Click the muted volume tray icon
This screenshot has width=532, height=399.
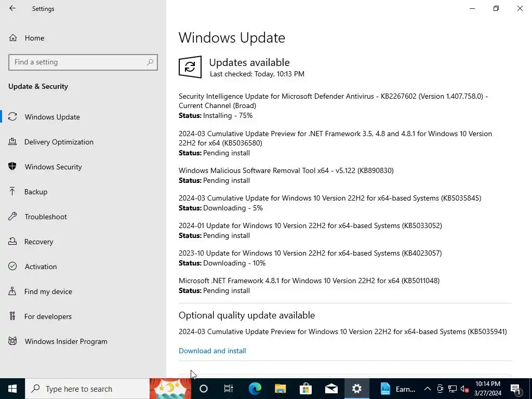465,389
